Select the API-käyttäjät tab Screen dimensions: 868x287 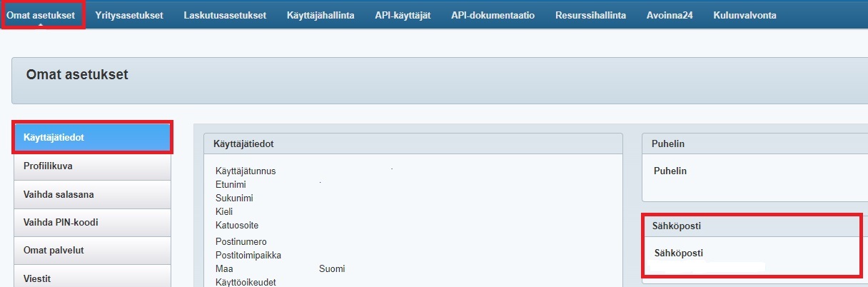click(x=403, y=15)
